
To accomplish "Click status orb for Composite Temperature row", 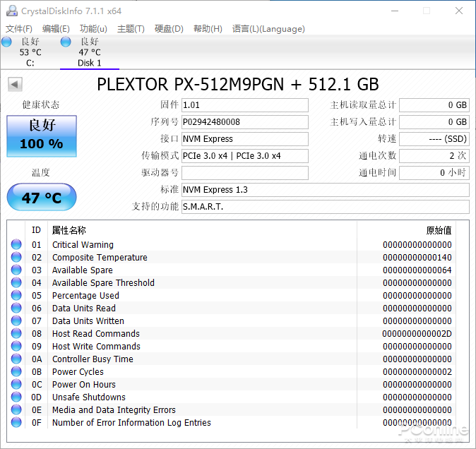I will (16, 257).
